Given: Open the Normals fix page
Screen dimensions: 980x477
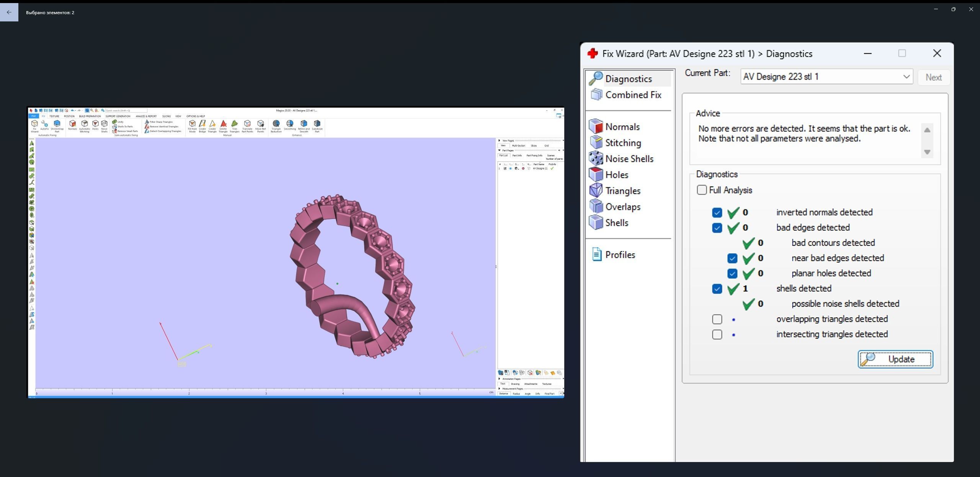Looking at the screenshot, I should click(622, 127).
